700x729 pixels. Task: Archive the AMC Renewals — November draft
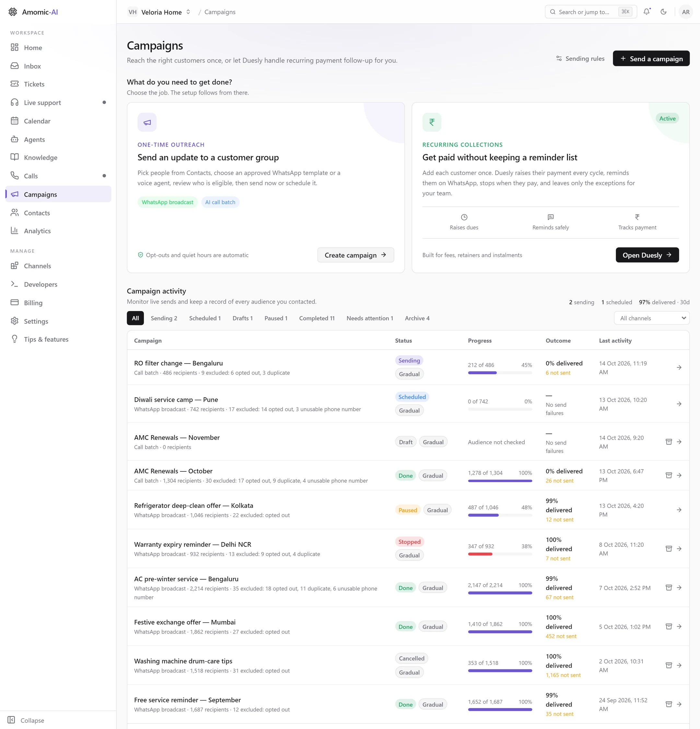[x=668, y=442]
